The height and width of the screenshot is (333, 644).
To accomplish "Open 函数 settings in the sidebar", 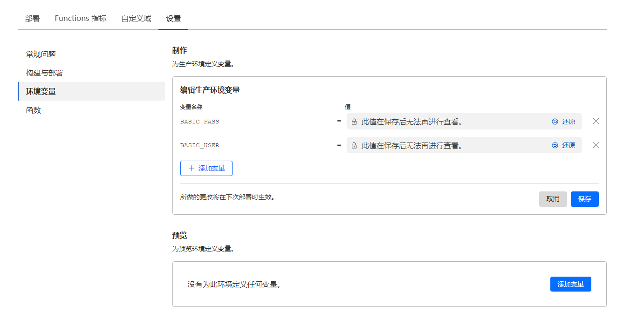I will point(34,110).
